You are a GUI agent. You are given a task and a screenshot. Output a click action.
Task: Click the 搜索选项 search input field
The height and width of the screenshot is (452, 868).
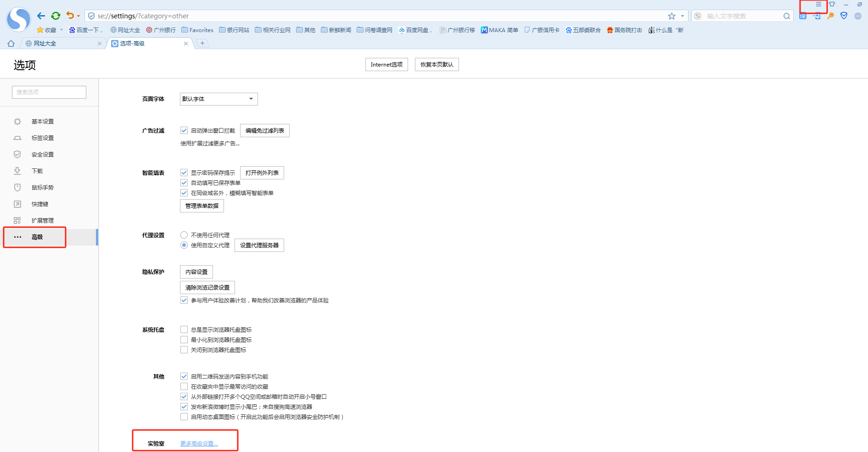pos(49,92)
